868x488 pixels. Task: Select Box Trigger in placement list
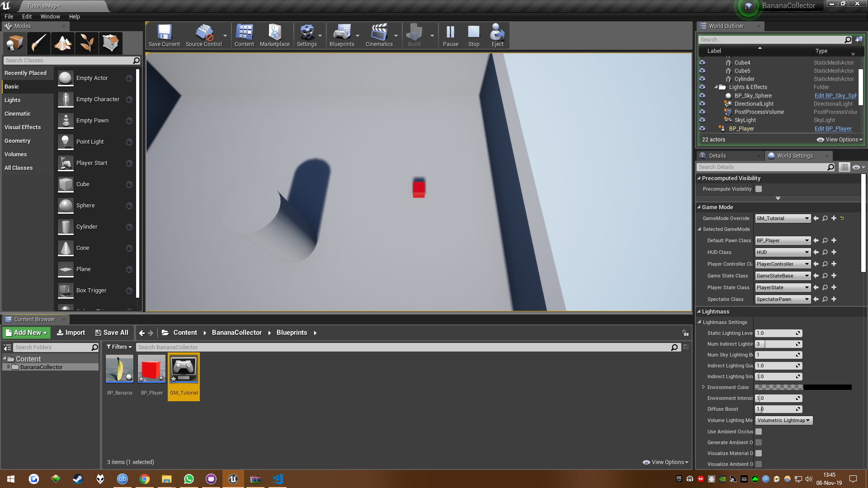[x=95, y=291]
